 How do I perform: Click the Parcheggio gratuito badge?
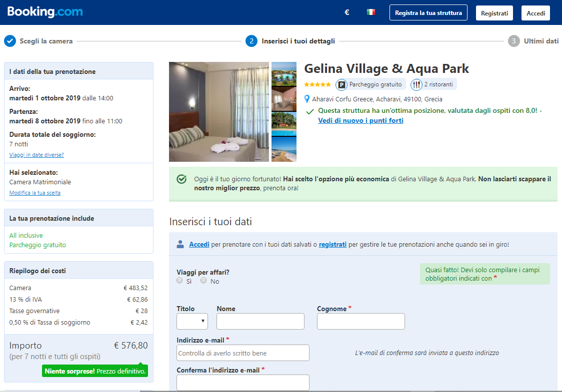pos(370,84)
